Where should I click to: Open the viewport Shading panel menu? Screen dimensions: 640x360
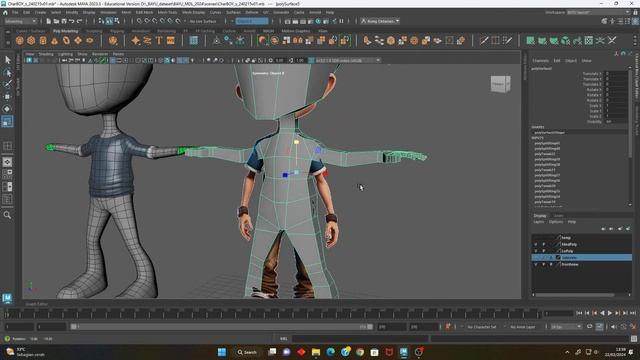(x=46, y=54)
